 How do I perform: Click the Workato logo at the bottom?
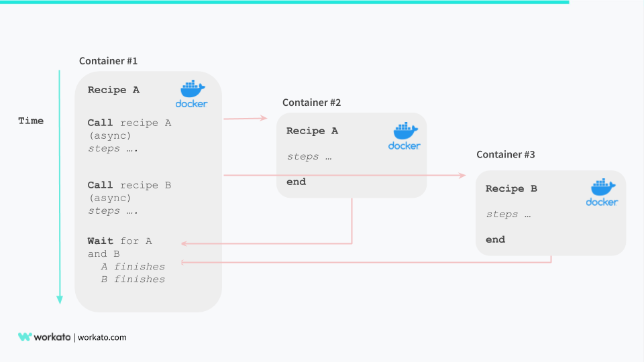(x=44, y=337)
